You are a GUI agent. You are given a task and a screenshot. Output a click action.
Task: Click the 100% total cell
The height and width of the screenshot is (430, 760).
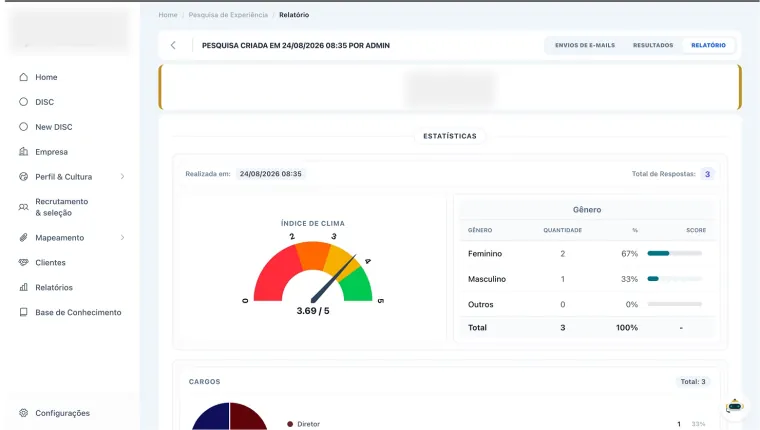pyautogui.click(x=627, y=328)
